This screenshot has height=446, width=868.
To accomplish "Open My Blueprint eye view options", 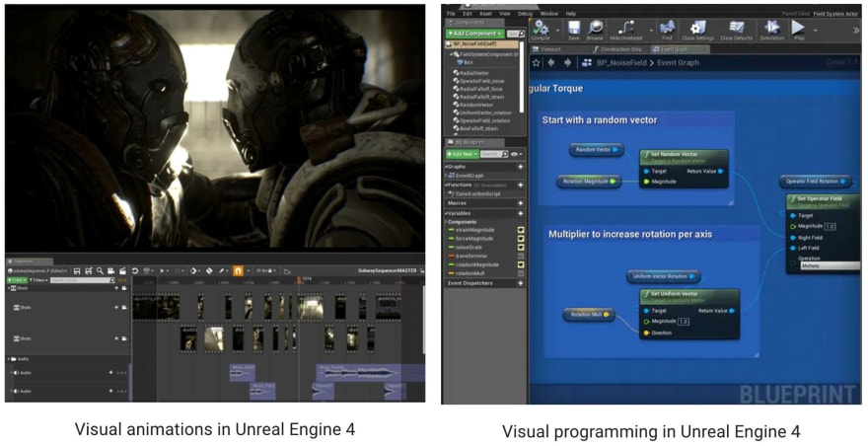I will pos(515,154).
